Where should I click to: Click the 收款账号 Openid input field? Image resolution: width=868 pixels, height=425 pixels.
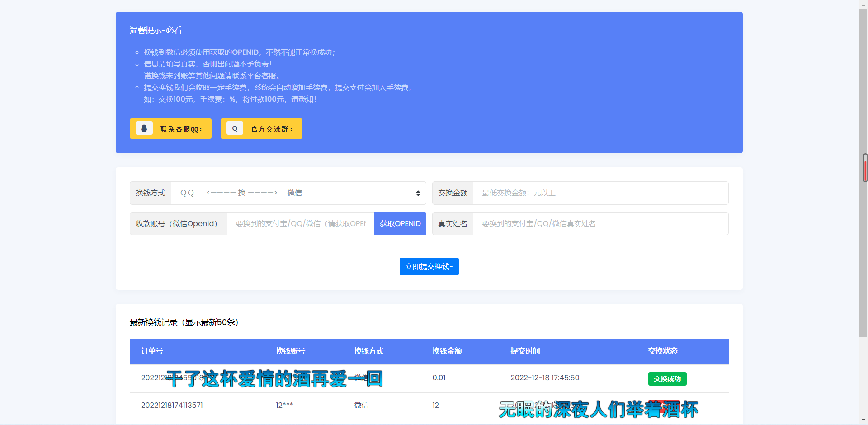coord(301,223)
